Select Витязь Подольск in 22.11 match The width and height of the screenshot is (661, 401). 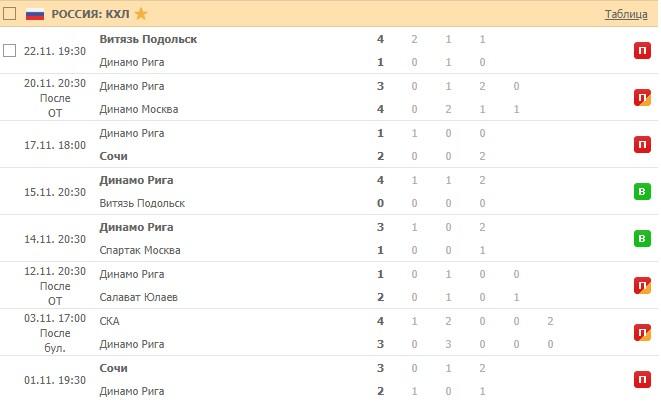point(148,39)
